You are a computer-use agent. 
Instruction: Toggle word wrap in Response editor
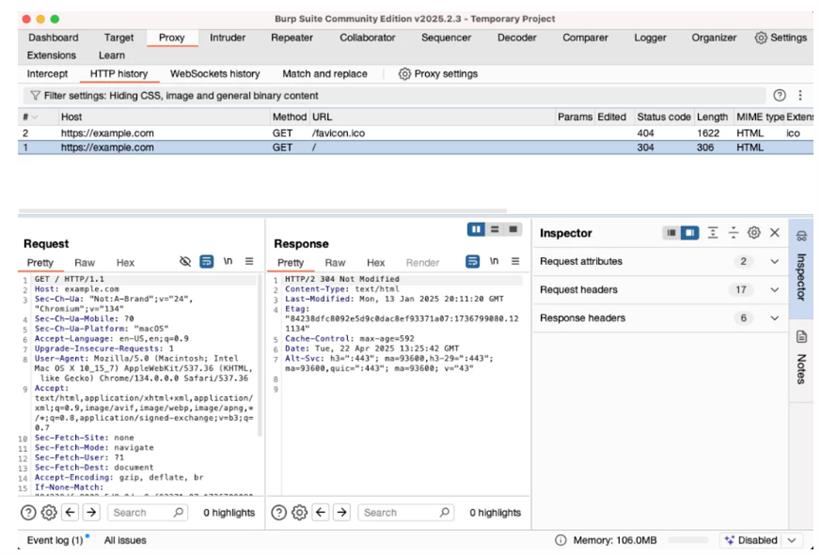tap(472, 261)
